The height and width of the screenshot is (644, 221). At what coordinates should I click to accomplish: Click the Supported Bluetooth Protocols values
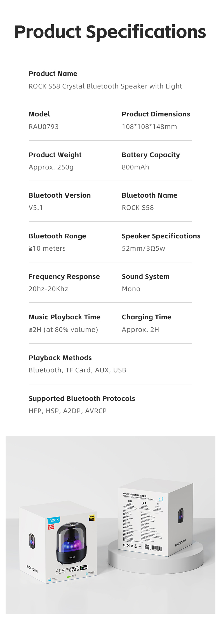[x=68, y=411]
